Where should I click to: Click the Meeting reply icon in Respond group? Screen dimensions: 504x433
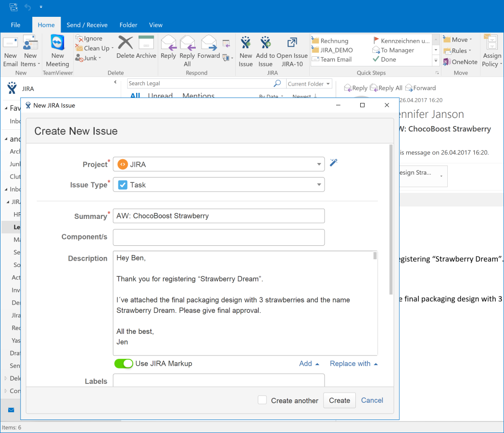click(227, 43)
